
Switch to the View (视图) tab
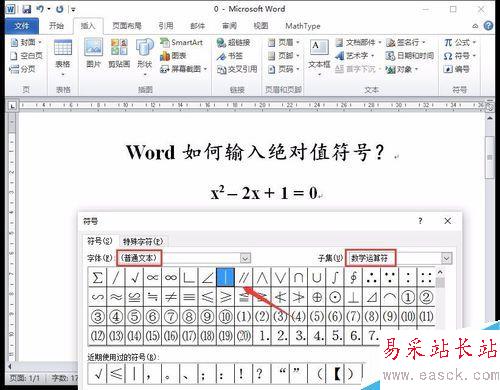click(x=261, y=26)
